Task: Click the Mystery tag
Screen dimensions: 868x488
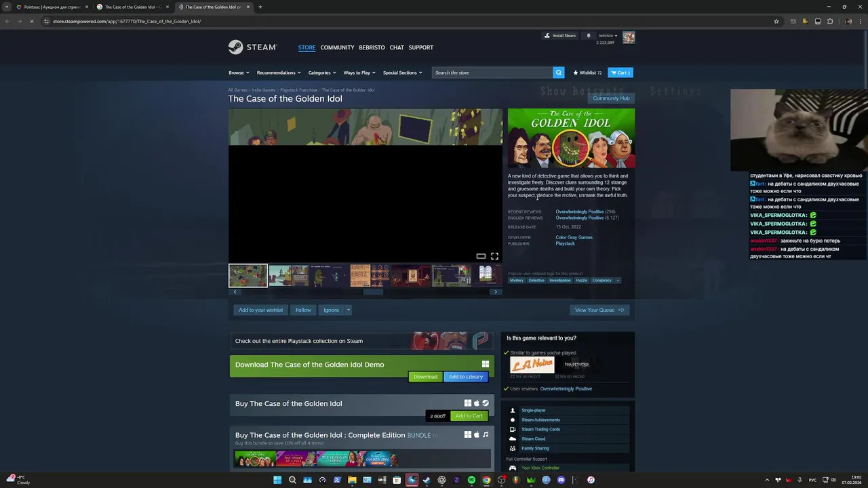Action: tap(517, 280)
